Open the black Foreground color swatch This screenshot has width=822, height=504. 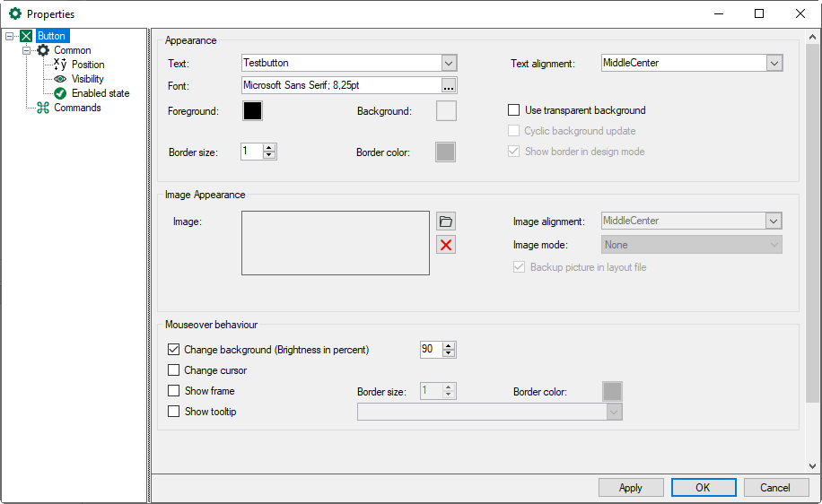tap(252, 111)
